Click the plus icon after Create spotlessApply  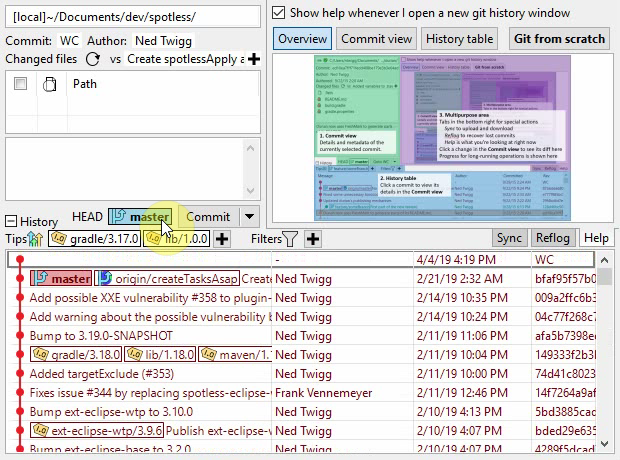click(x=254, y=59)
